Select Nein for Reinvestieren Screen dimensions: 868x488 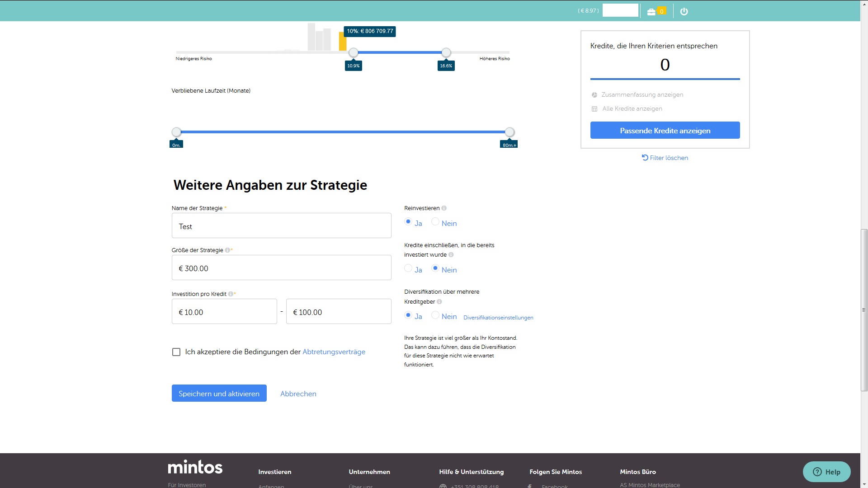point(435,222)
